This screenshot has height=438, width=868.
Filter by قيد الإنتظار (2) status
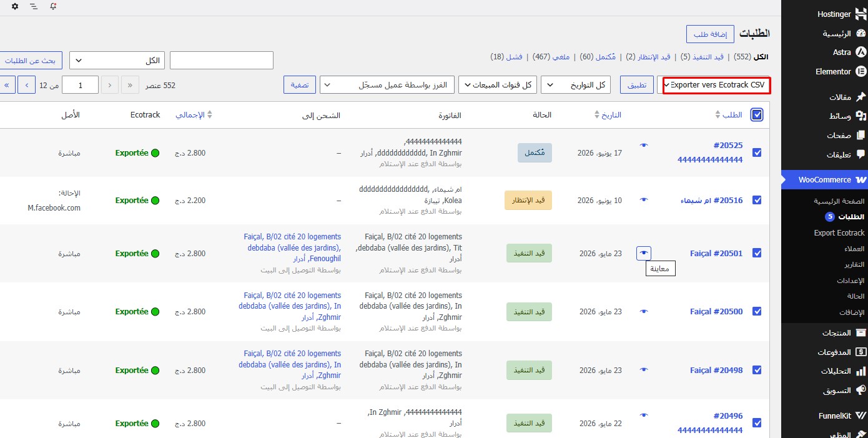point(648,57)
